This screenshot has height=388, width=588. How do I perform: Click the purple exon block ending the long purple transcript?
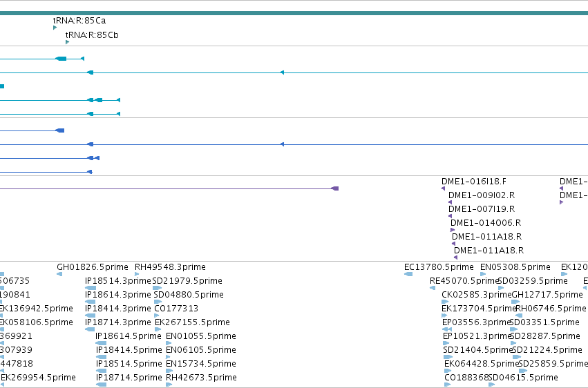click(x=335, y=188)
